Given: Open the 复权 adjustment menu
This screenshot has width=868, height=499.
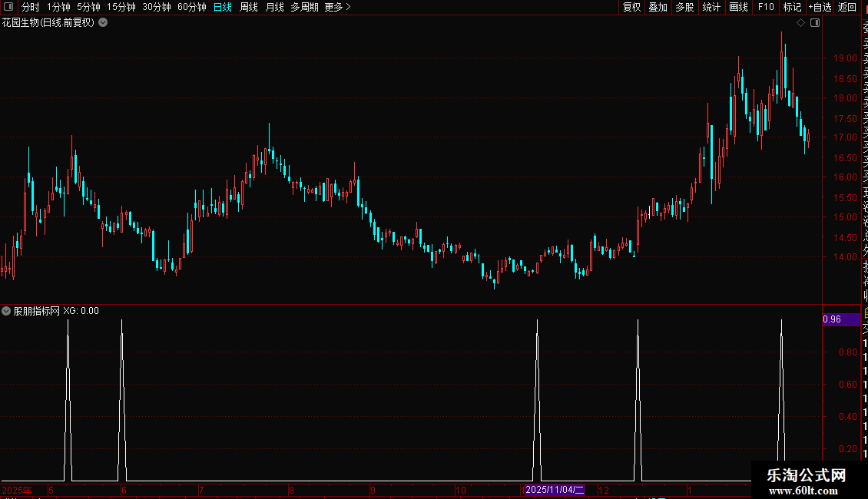Looking at the screenshot, I should [631, 7].
